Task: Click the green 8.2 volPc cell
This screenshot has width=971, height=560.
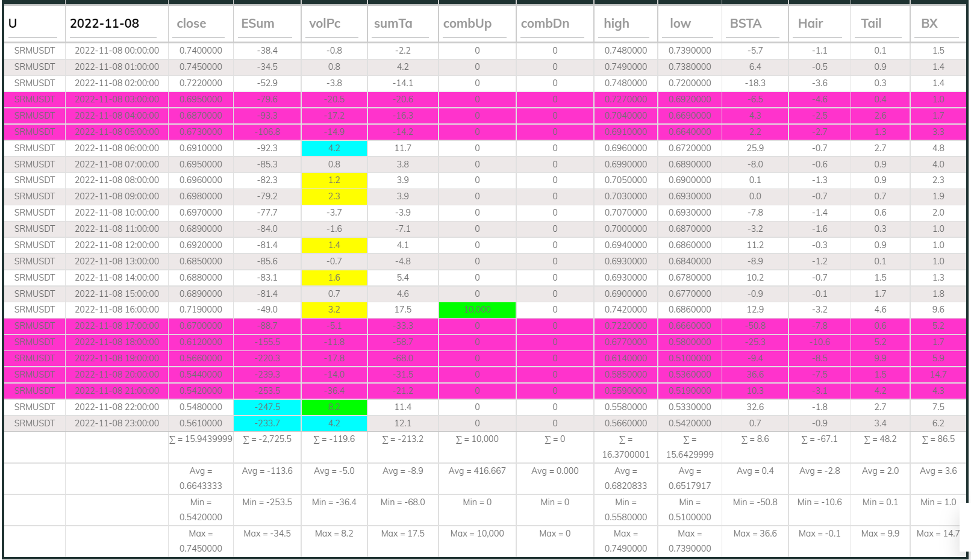Action: click(334, 406)
